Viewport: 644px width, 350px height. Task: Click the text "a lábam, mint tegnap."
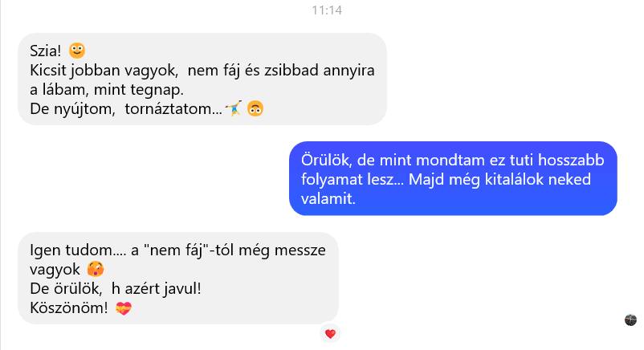pyautogui.click(x=107, y=90)
